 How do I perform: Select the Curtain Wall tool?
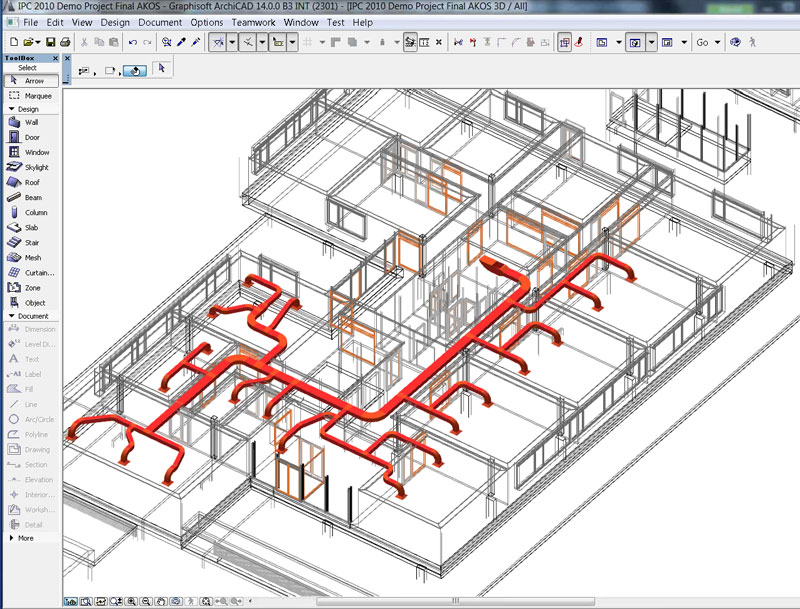(31, 272)
